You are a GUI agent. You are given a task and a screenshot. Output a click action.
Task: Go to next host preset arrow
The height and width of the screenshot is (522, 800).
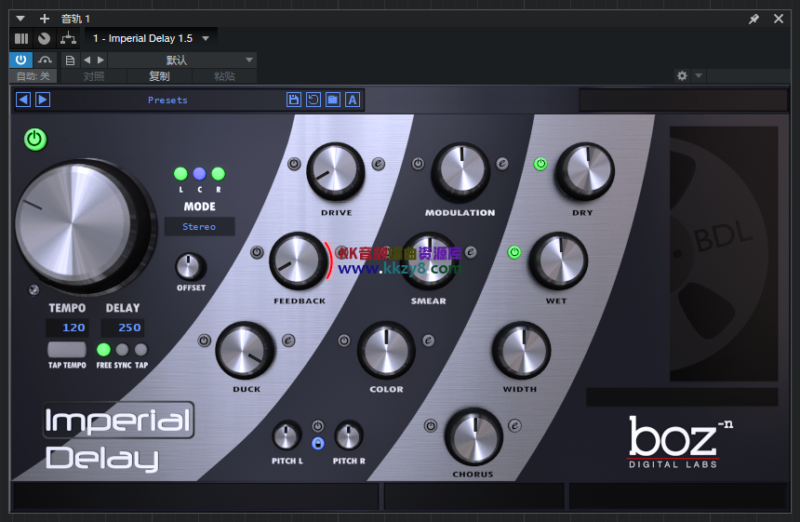(x=101, y=60)
